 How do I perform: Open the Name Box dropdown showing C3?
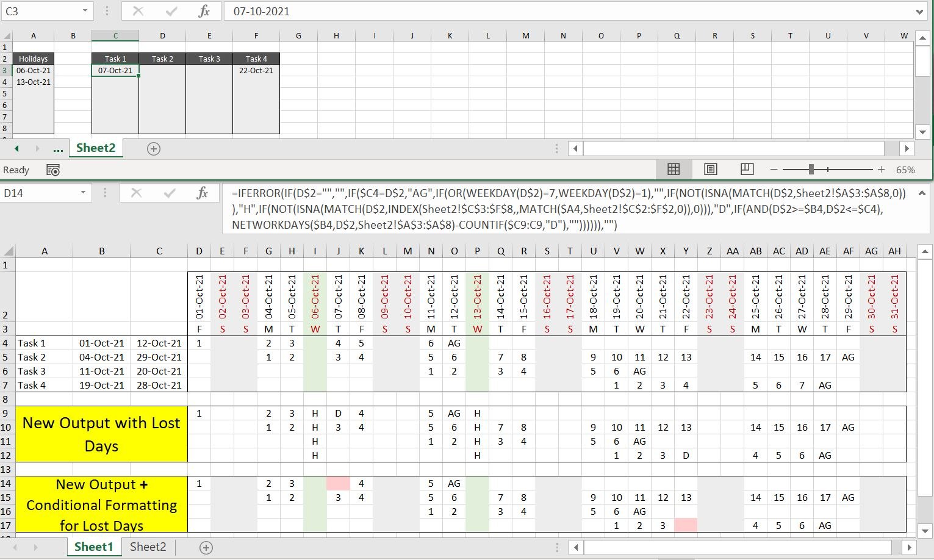(85, 11)
